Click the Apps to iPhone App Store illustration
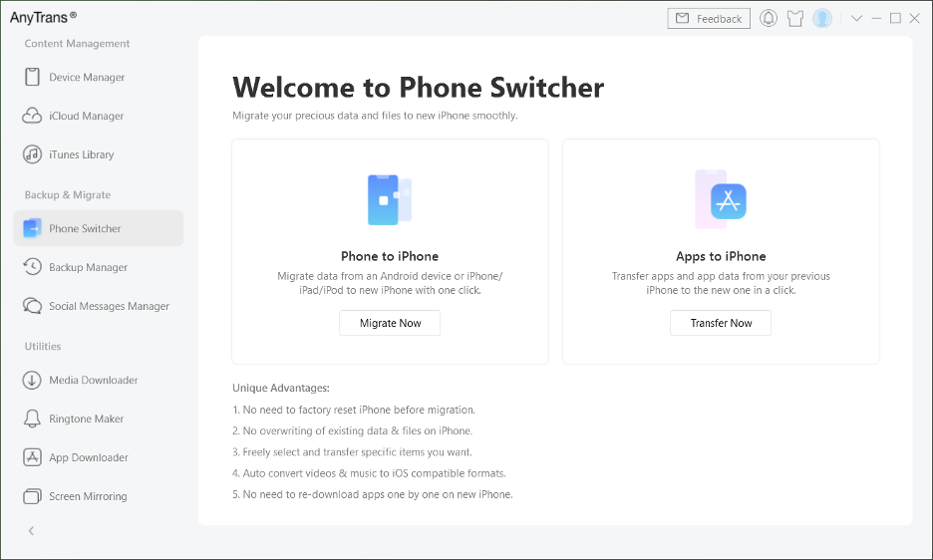 click(721, 199)
